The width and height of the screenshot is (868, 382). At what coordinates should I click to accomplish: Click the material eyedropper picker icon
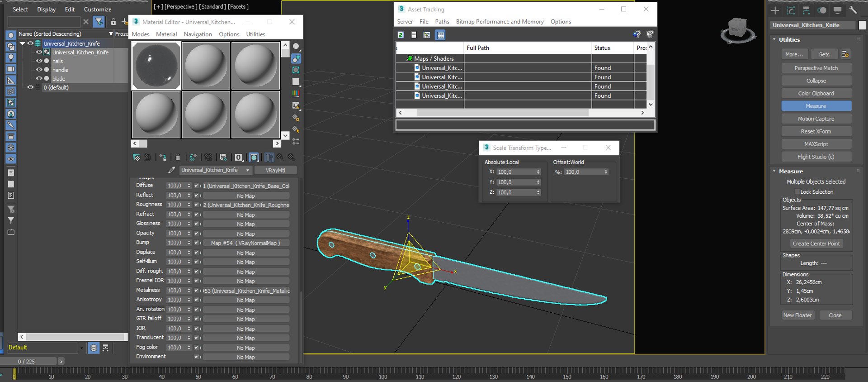171,170
